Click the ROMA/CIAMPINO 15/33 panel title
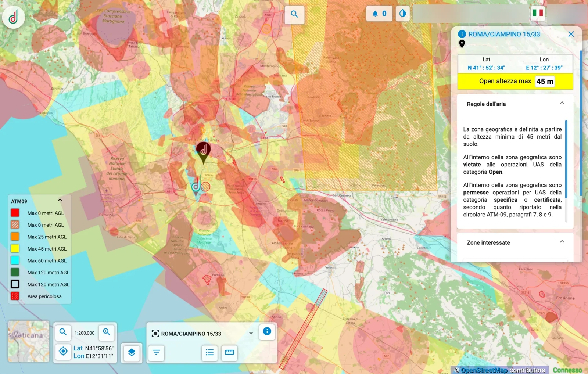 click(504, 34)
